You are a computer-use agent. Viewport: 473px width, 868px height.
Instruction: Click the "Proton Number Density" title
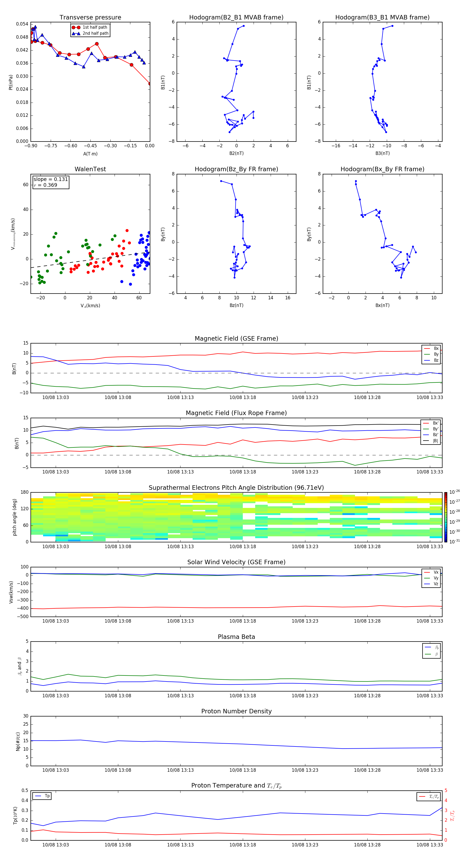pyautogui.click(x=236, y=711)
